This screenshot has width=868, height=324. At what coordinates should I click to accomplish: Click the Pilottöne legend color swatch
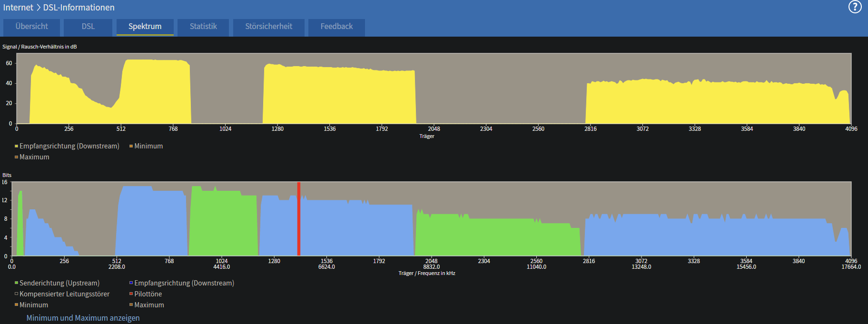click(x=131, y=294)
